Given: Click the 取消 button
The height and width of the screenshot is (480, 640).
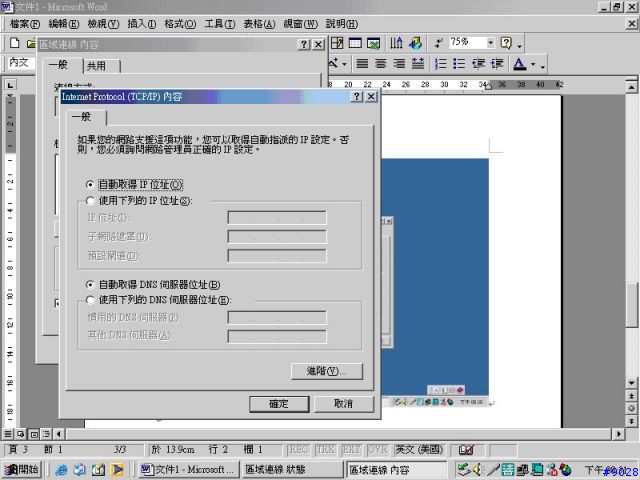Looking at the screenshot, I should tap(344, 404).
